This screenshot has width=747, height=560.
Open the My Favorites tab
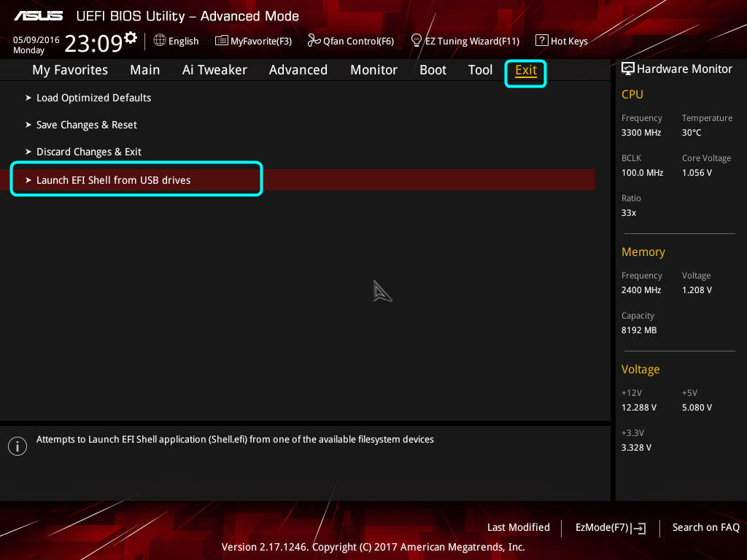[70, 70]
